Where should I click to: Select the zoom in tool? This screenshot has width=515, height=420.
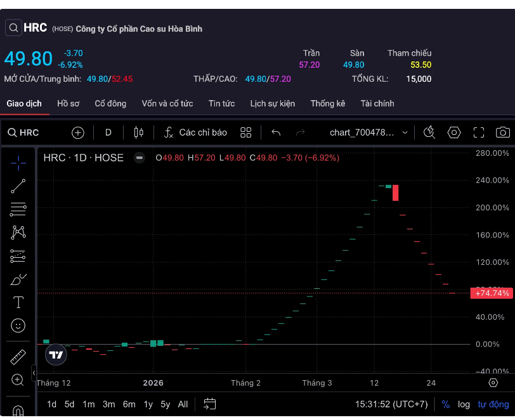[18, 380]
